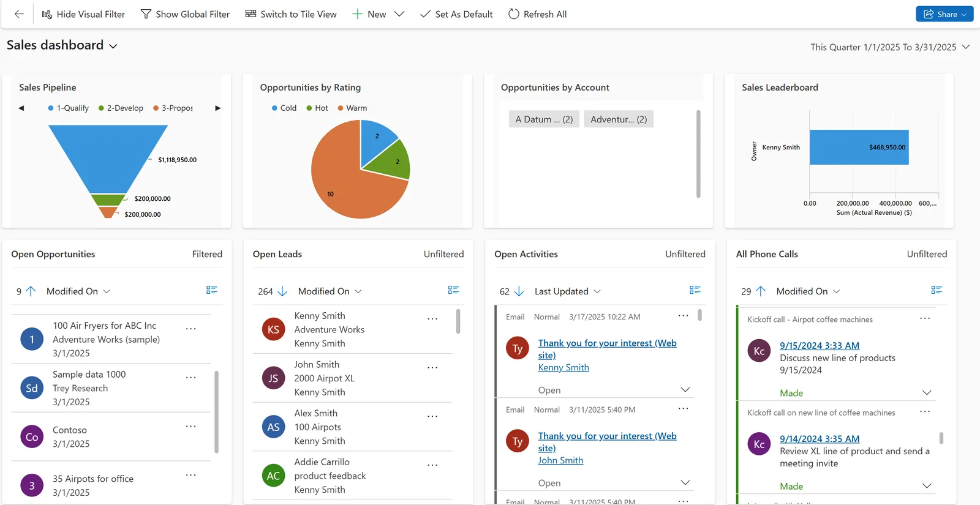Open more options for Airpot coffee machines call

[925, 318]
